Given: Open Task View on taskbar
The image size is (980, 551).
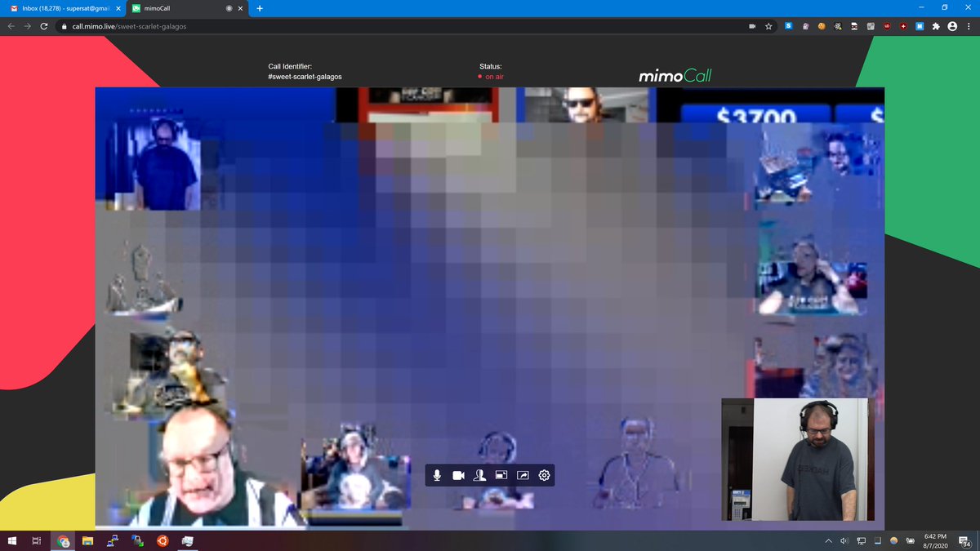Looking at the screenshot, I should point(37,540).
